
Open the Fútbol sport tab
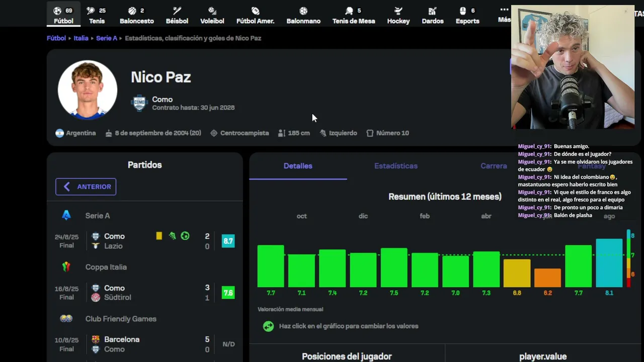click(x=64, y=15)
